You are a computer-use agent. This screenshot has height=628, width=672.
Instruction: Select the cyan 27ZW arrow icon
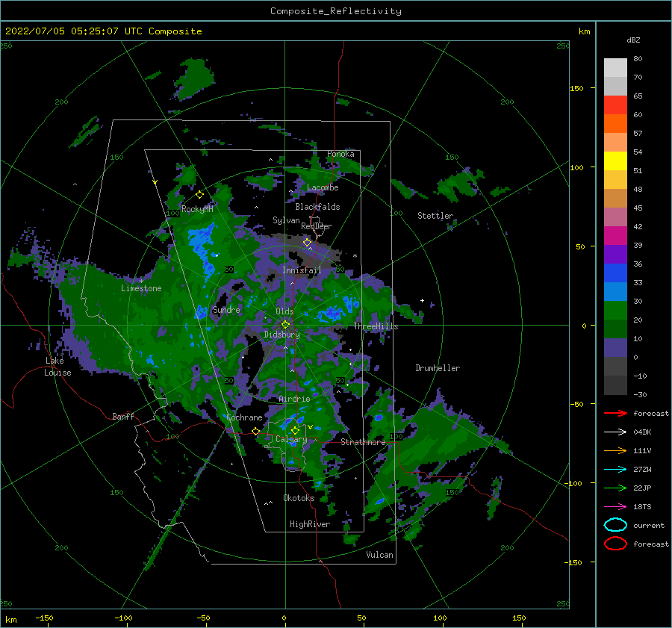pos(615,470)
